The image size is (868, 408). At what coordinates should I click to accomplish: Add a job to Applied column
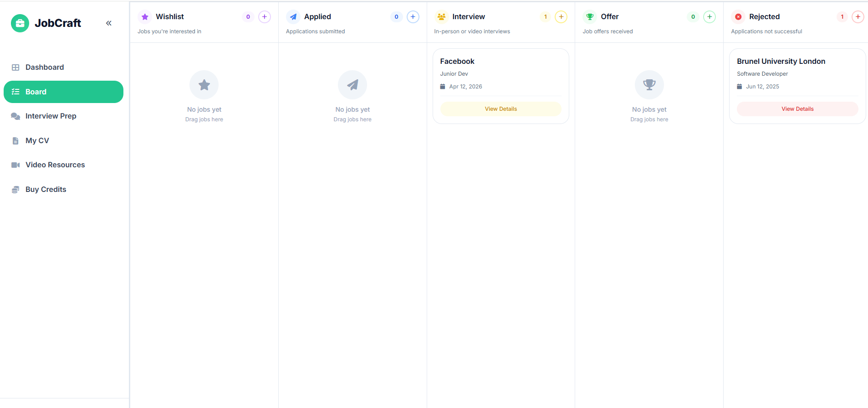(413, 17)
